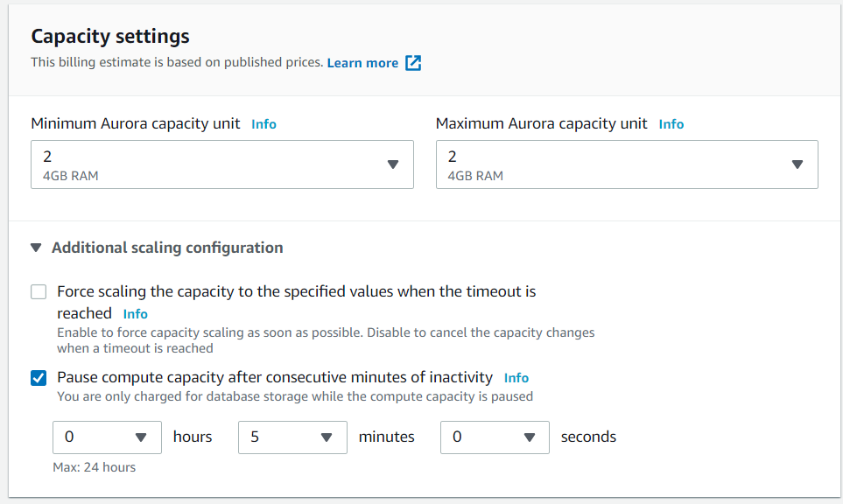Open the minutes dropdown showing 5
This screenshot has width=843, height=504.
tap(292, 437)
